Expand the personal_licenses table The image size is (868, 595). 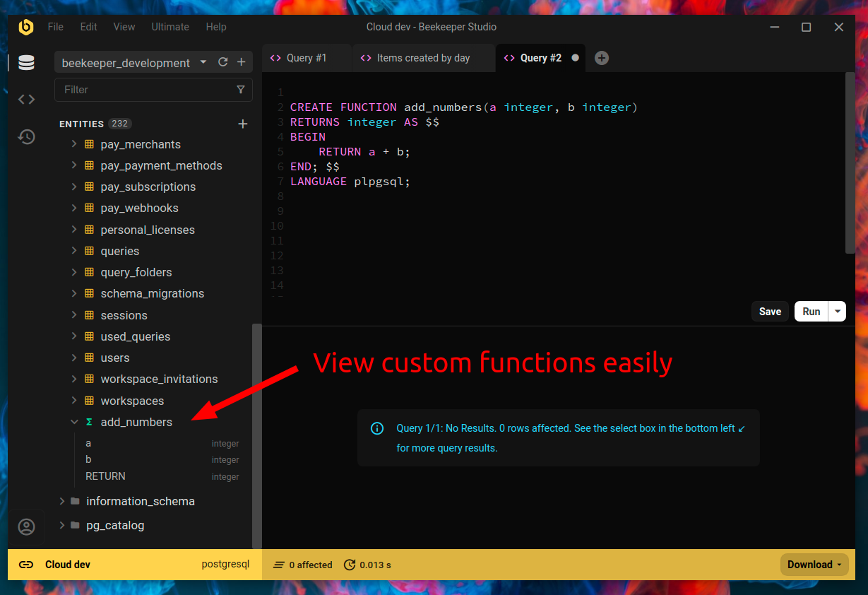(74, 230)
